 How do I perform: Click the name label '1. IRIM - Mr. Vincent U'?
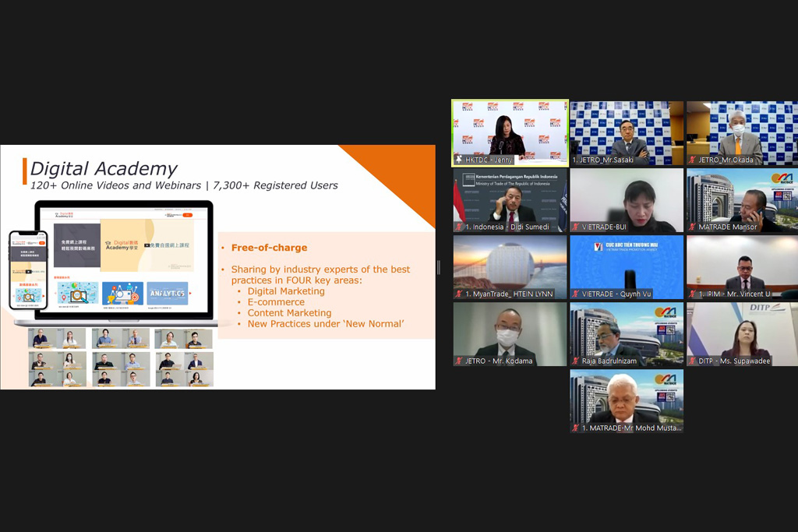[734, 294]
